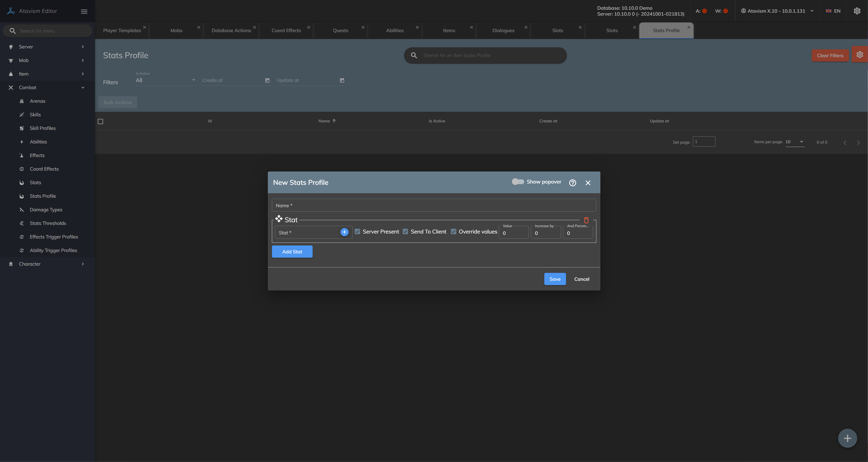Screen dimensions: 868x462
Task: Click the Name input field in dialog
Action: point(434,205)
